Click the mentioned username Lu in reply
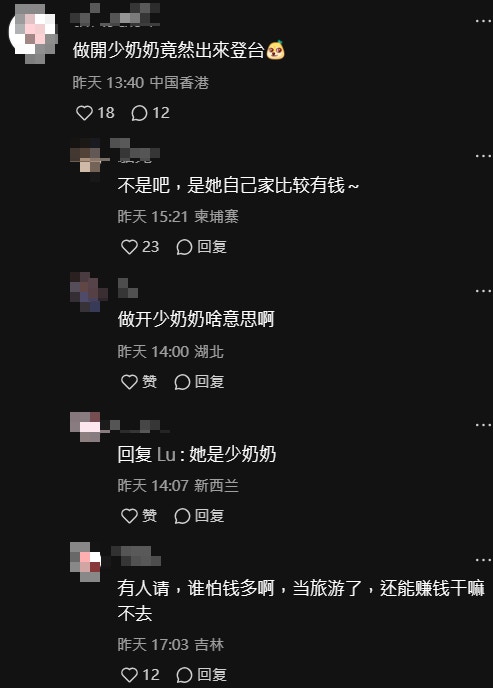 pyautogui.click(x=166, y=455)
